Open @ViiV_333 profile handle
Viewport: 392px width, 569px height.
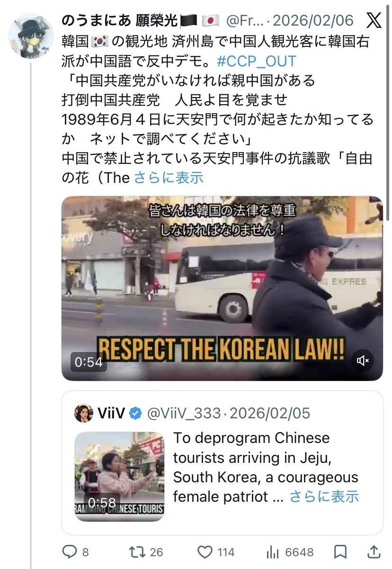click(x=184, y=413)
